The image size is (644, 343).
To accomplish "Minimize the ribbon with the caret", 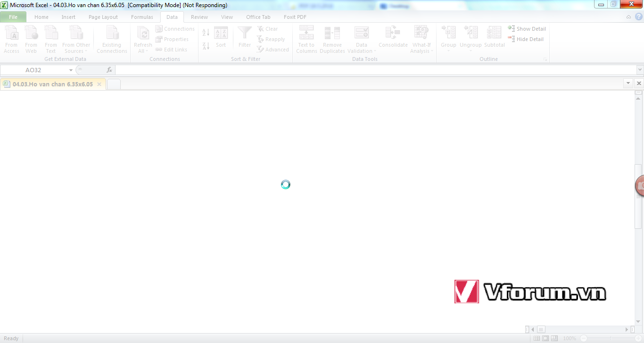I will [x=628, y=17].
